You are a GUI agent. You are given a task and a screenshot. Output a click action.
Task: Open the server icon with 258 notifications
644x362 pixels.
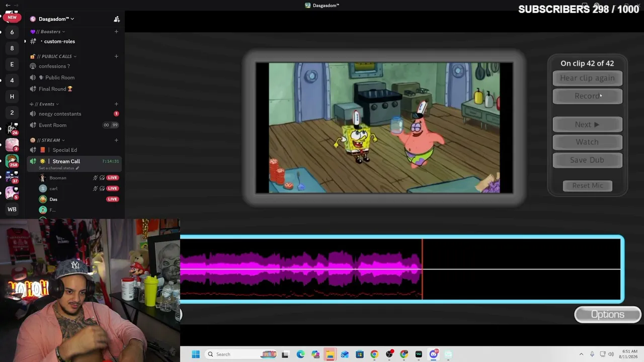click(12, 161)
